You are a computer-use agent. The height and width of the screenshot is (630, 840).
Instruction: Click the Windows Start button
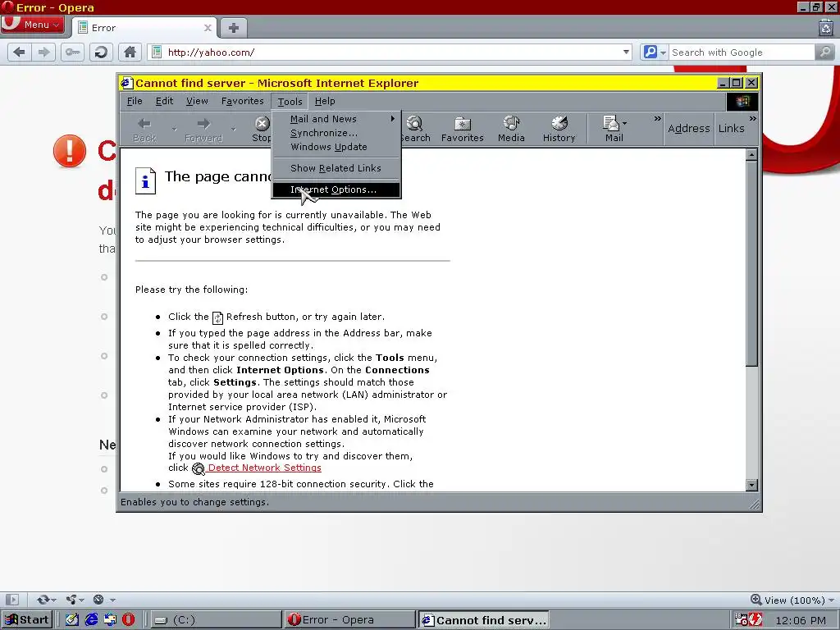pyautogui.click(x=27, y=620)
